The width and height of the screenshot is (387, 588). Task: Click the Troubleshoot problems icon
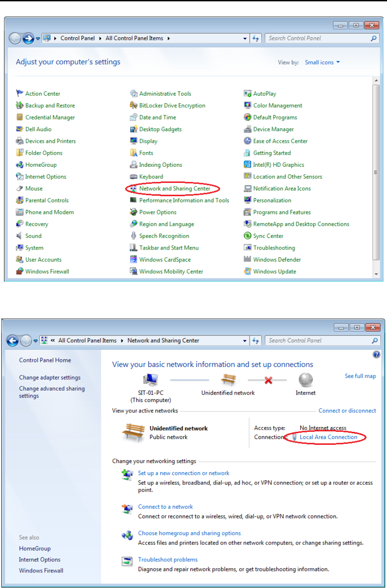tap(127, 562)
